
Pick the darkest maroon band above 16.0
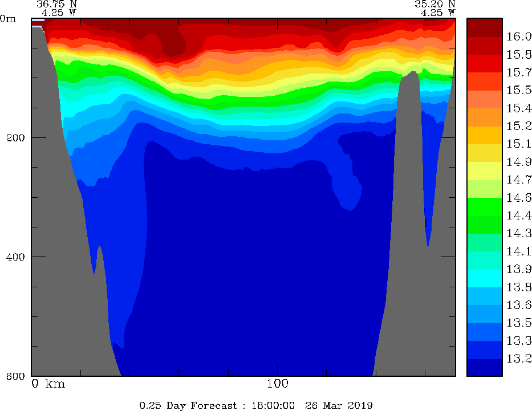[485, 27]
